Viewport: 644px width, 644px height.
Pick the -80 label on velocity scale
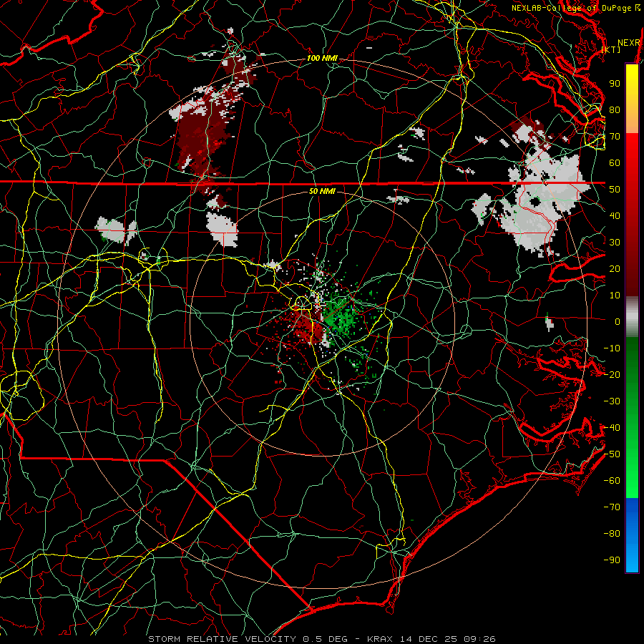[612, 534]
